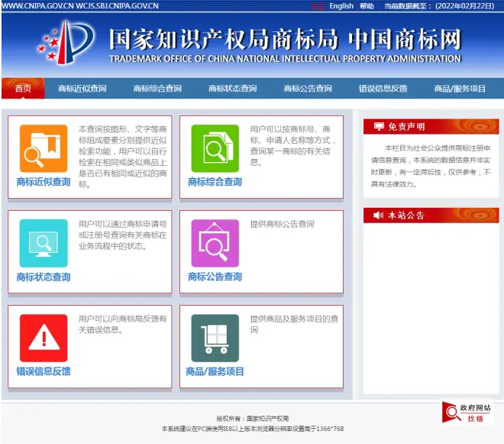Image resolution: width=504 pixels, height=444 pixels.
Task: Click the 当前数据截至 date text
Action: coord(439,6)
